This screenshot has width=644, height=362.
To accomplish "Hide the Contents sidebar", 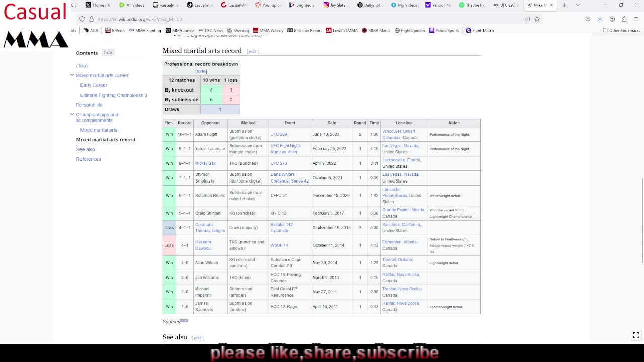I will point(108,52).
